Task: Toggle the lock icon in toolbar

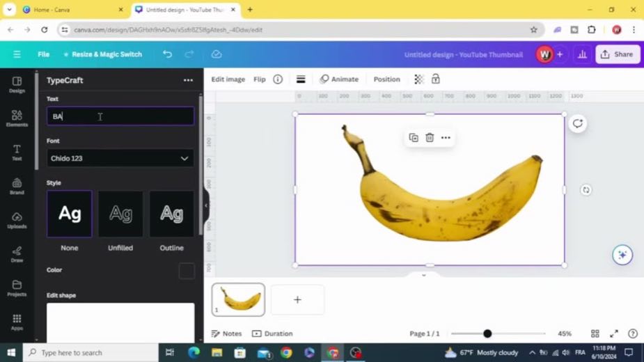Action: coord(436,79)
